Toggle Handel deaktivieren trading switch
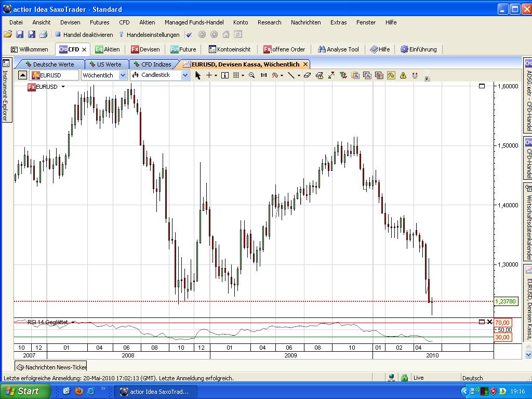The width and height of the screenshot is (532, 399). click(84, 35)
